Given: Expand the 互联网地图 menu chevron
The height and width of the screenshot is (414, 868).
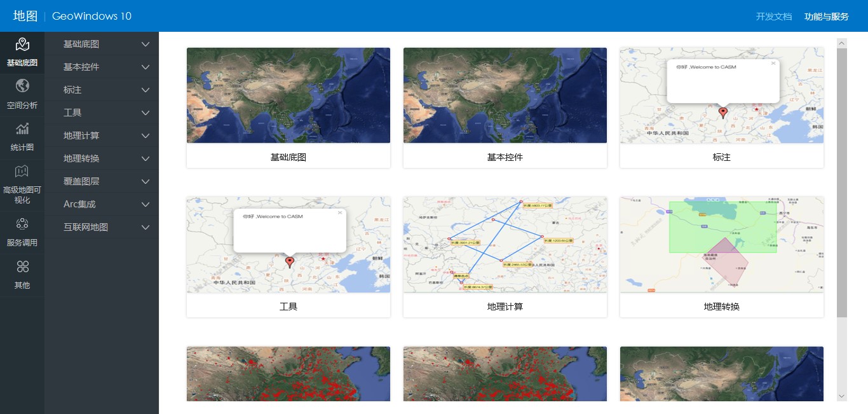Looking at the screenshot, I should (x=146, y=228).
